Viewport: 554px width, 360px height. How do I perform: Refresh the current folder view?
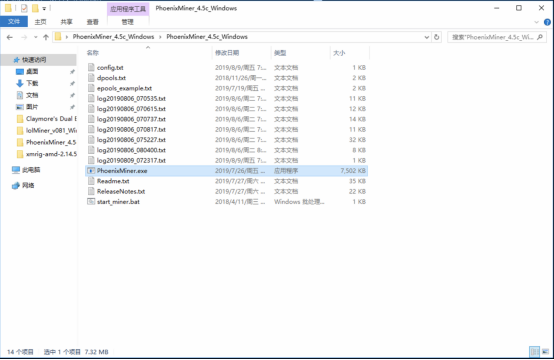pyautogui.click(x=437, y=37)
